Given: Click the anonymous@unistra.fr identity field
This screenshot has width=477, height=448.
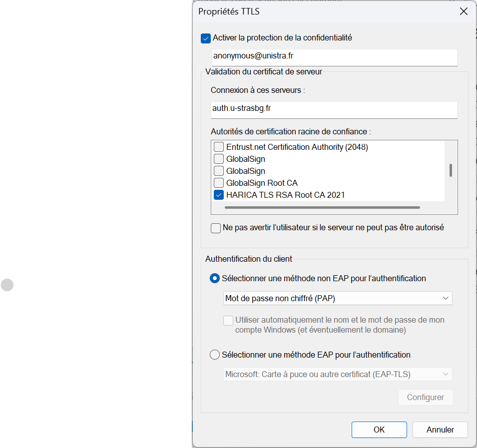Looking at the screenshot, I should coord(334,56).
